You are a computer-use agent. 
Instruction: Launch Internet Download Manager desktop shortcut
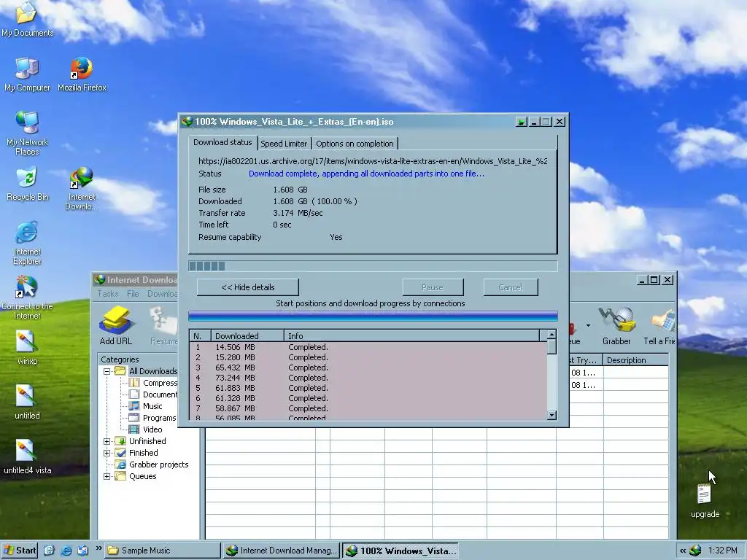[x=82, y=189]
